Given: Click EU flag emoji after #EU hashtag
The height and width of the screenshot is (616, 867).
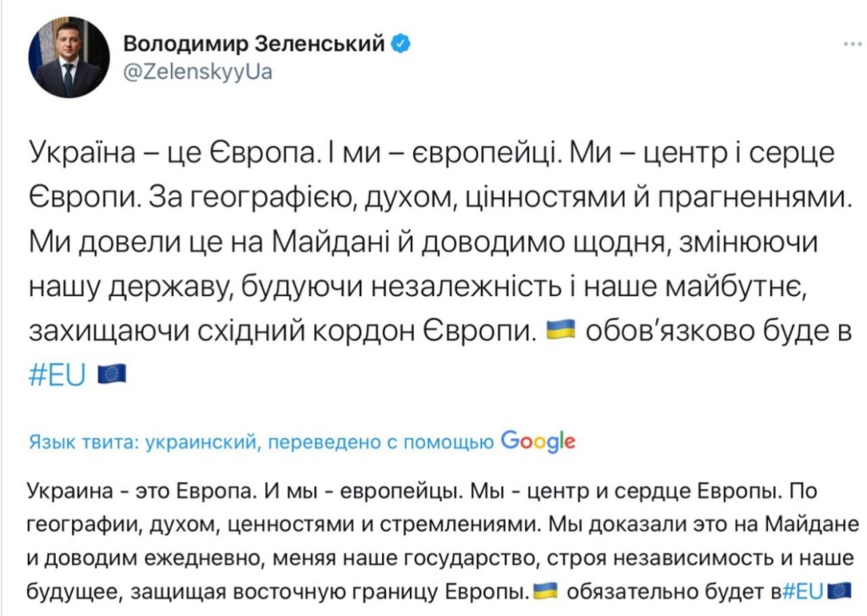Looking at the screenshot, I should point(112,373).
